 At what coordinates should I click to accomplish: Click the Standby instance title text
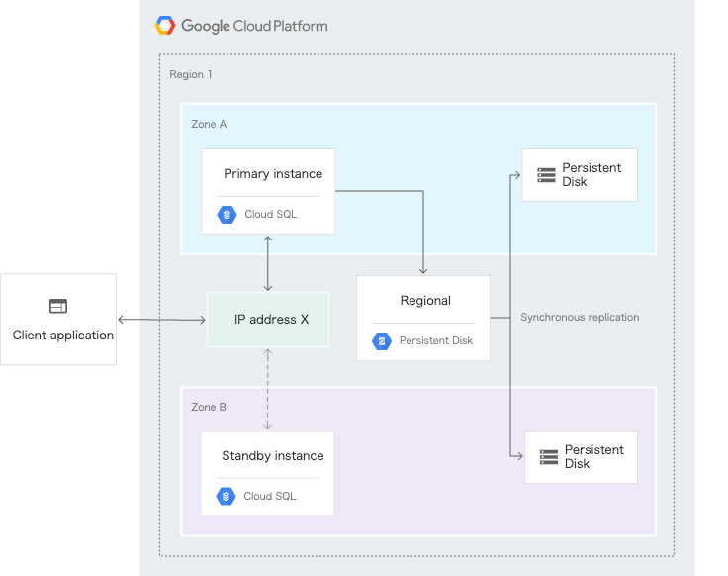(273, 456)
